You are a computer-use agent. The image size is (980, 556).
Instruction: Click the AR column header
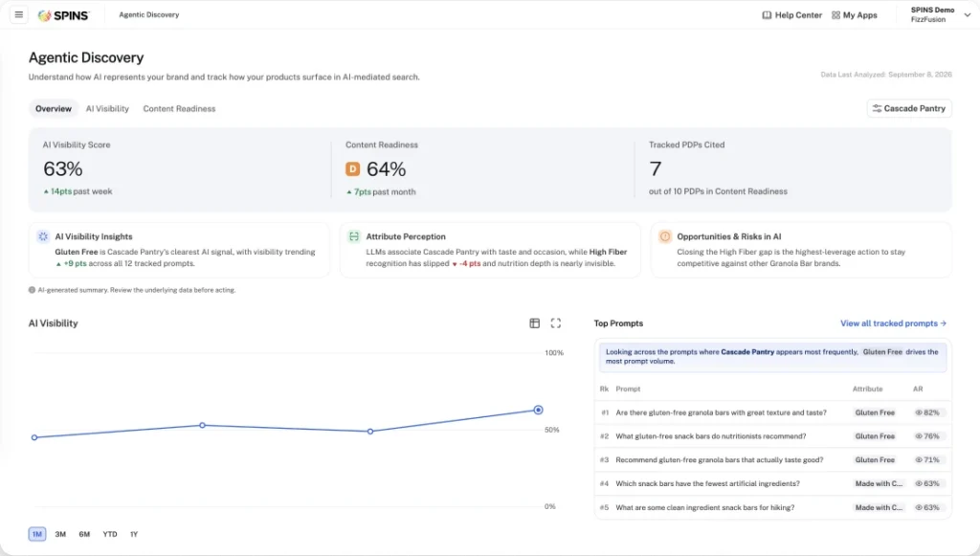pos(918,389)
